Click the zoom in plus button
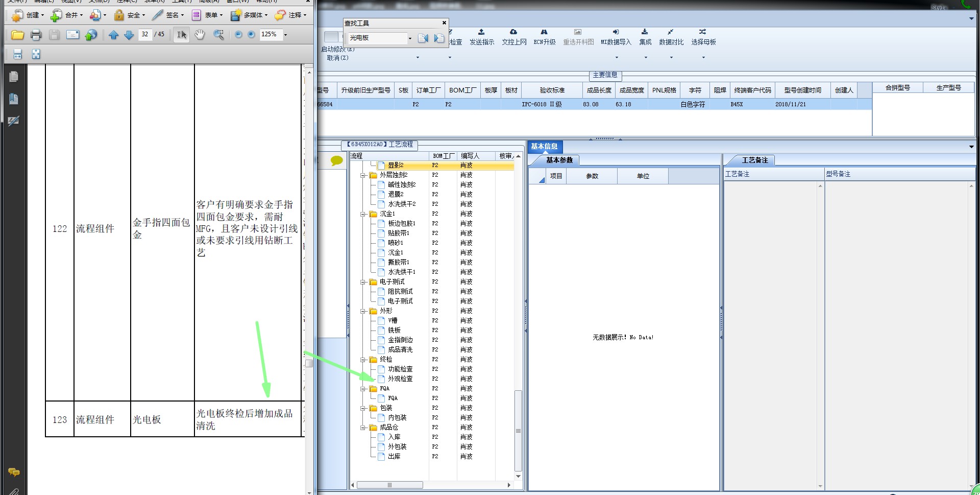Viewport: 980px width, 495px height. 251,35
